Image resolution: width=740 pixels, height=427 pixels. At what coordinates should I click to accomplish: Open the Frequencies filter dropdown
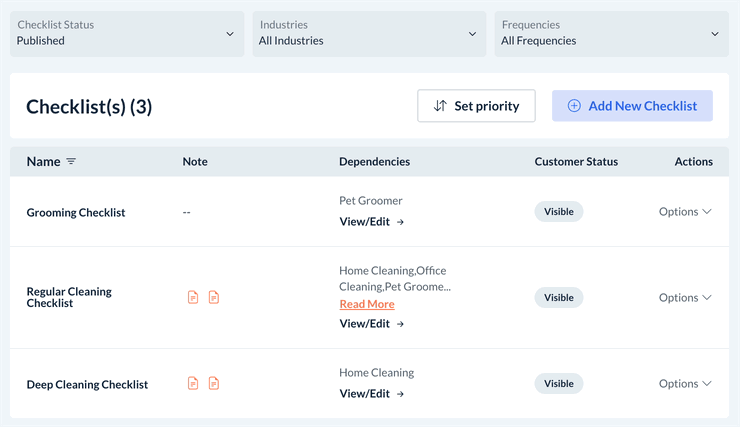click(x=610, y=33)
